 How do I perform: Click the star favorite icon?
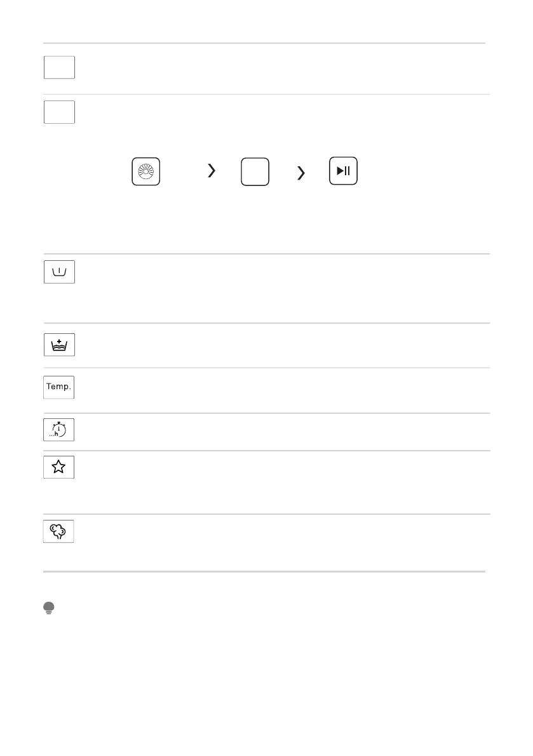tap(59, 468)
